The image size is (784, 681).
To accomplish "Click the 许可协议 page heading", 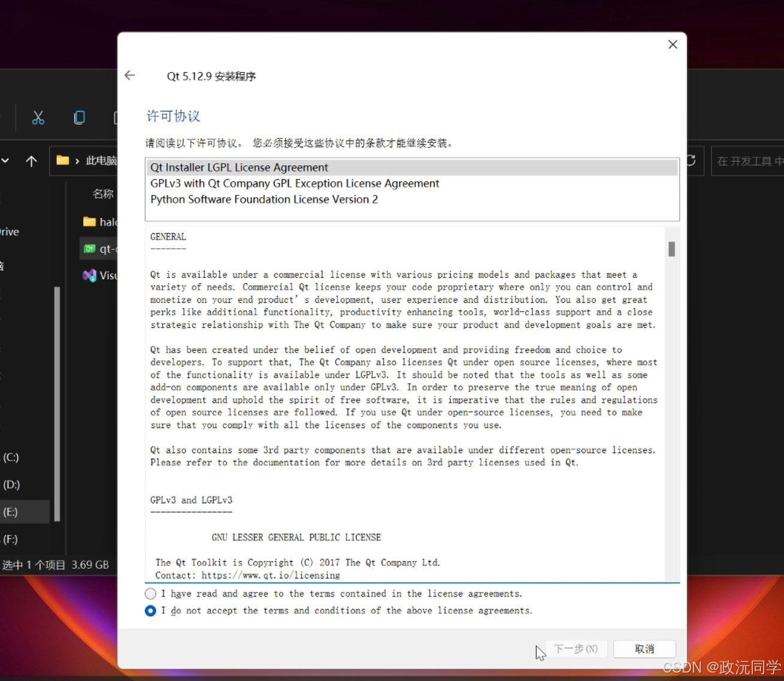I will (x=173, y=116).
